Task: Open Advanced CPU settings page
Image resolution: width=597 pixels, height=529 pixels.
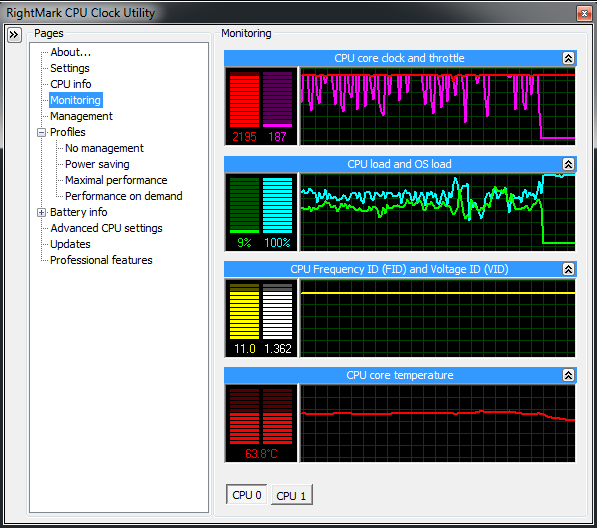Action: click(106, 228)
